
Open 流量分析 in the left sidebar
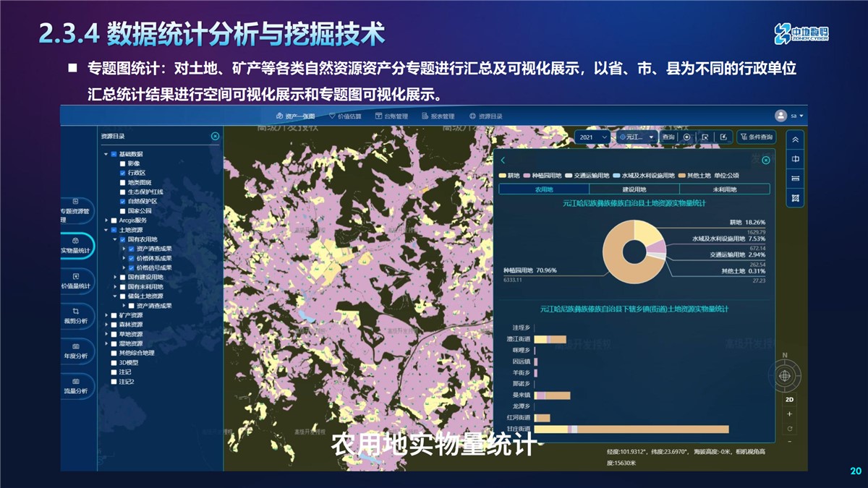point(77,386)
